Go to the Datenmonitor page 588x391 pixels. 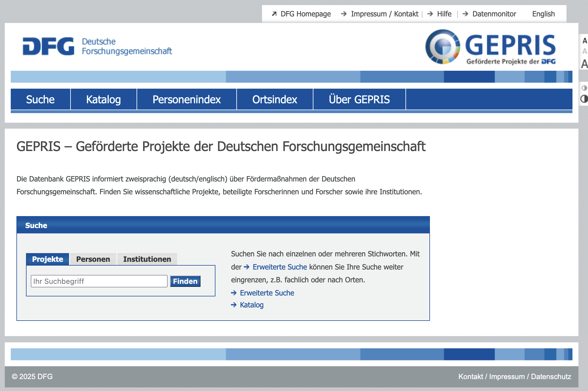[494, 14]
